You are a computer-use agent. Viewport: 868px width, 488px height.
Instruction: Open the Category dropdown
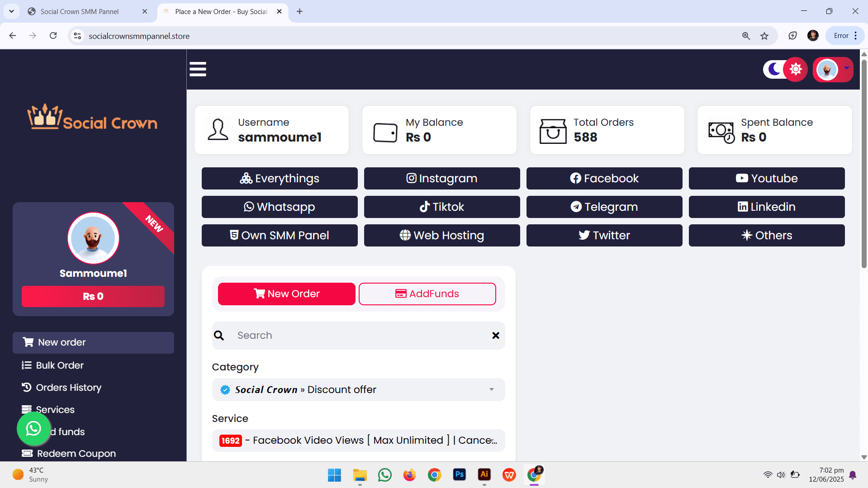[358, 390]
